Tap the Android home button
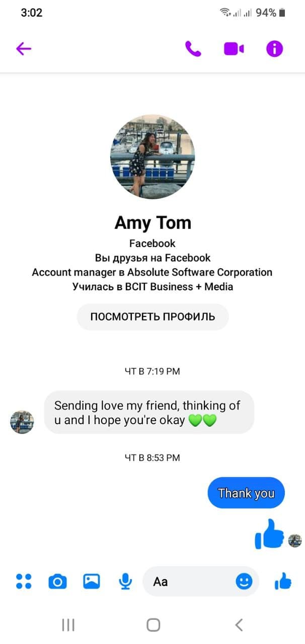Image resolution: width=305 pixels, height=644 pixels. pos(153,625)
